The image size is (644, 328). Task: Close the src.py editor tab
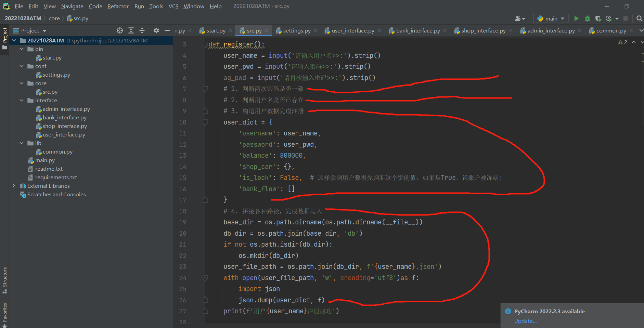tap(267, 30)
